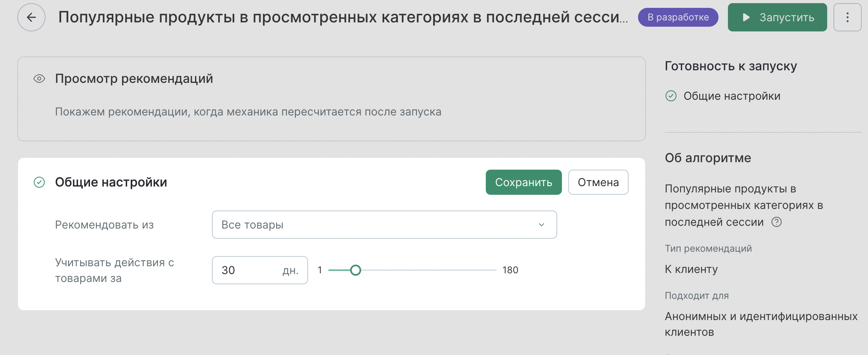868x355 pixels.
Task: Click the slider maximum value 180
Action: pyautogui.click(x=511, y=270)
